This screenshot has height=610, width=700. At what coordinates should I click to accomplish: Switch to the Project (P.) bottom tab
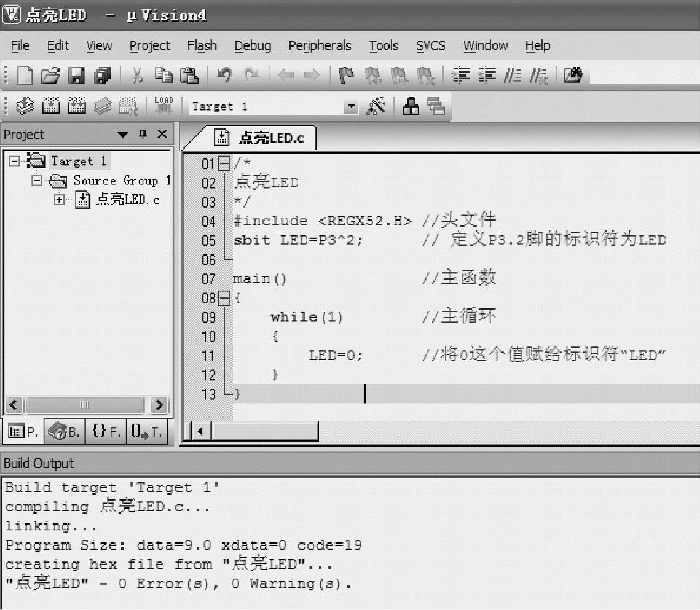click(23, 431)
